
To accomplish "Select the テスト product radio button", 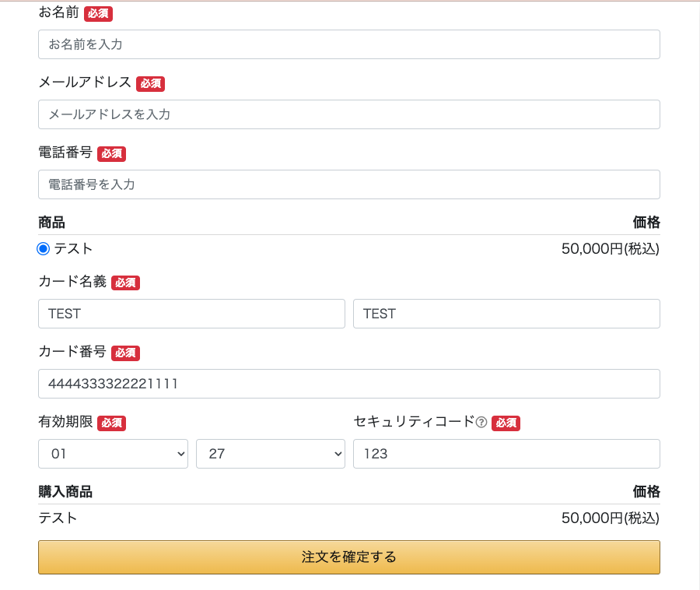I will coord(44,249).
